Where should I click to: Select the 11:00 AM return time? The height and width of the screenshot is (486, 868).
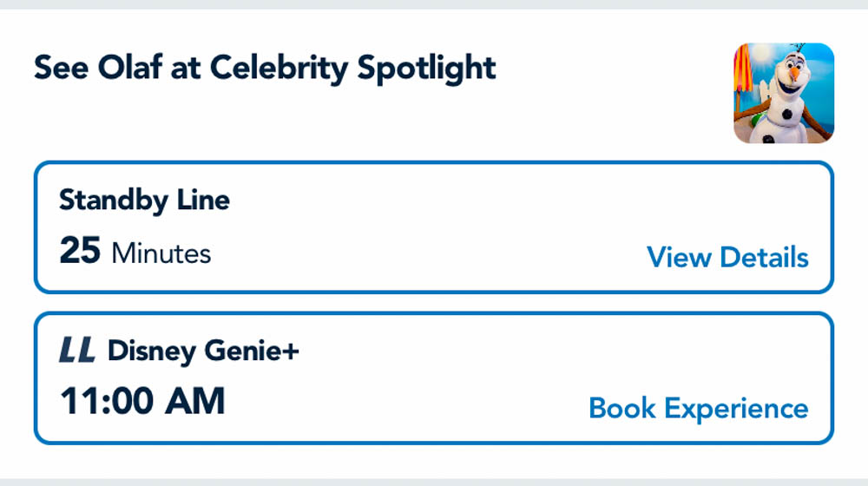click(x=142, y=402)
